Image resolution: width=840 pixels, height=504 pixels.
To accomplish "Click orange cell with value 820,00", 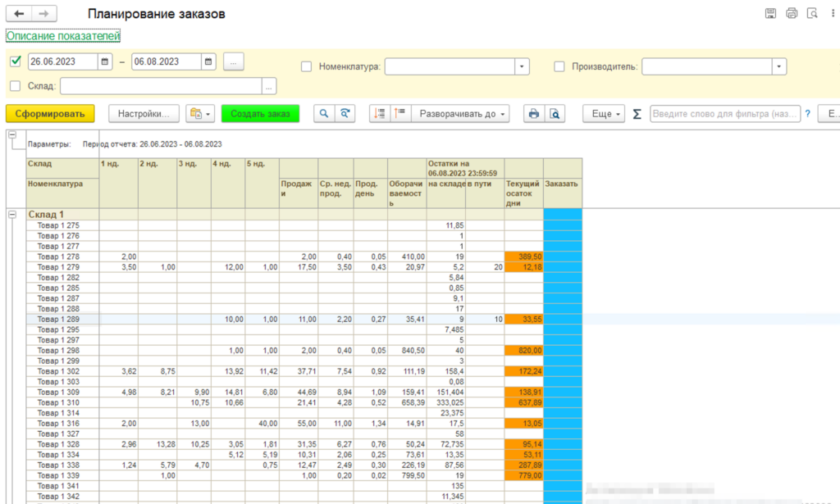I will (x=524, y=351).
